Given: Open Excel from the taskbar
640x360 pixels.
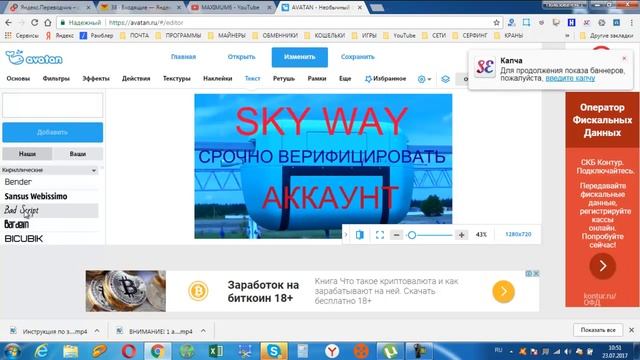Looking at the screenshot, I should pos(216,351).
